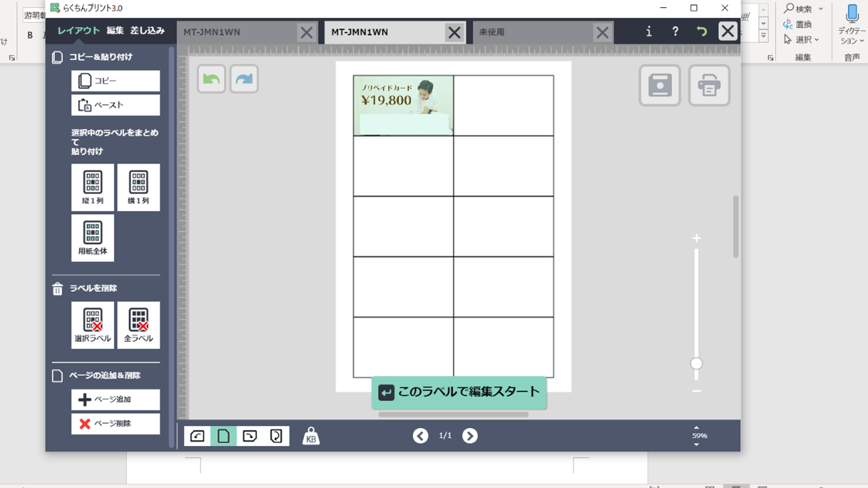Paste labels into one vertical column (縦1列)
868x488 pixels.
93,188
